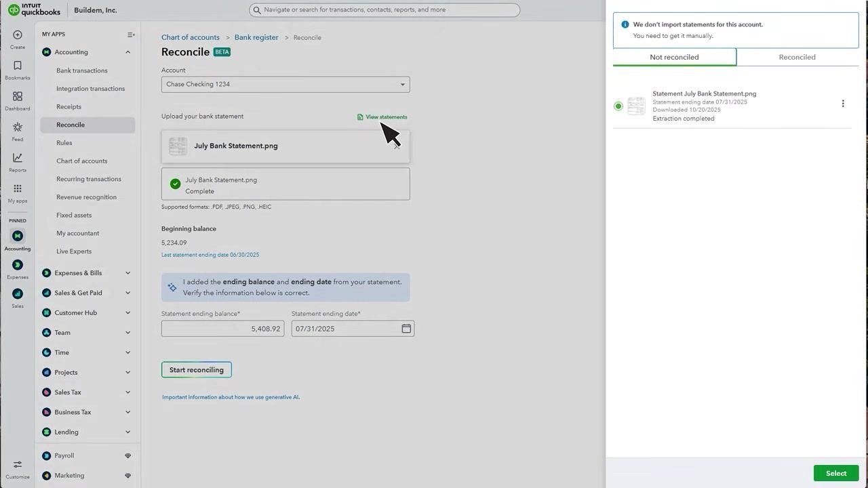Open Bank register breadcrumb link
This screenshot has width=868, height=488.
click(256, 37)
